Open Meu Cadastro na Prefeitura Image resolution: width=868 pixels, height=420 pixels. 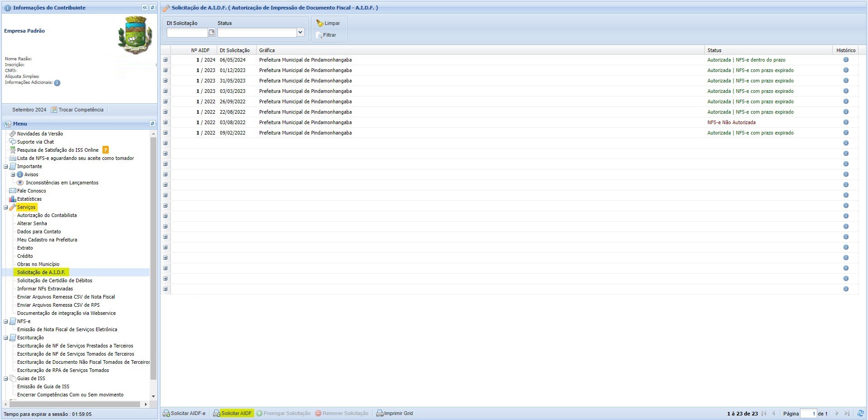tap(47, 240)
